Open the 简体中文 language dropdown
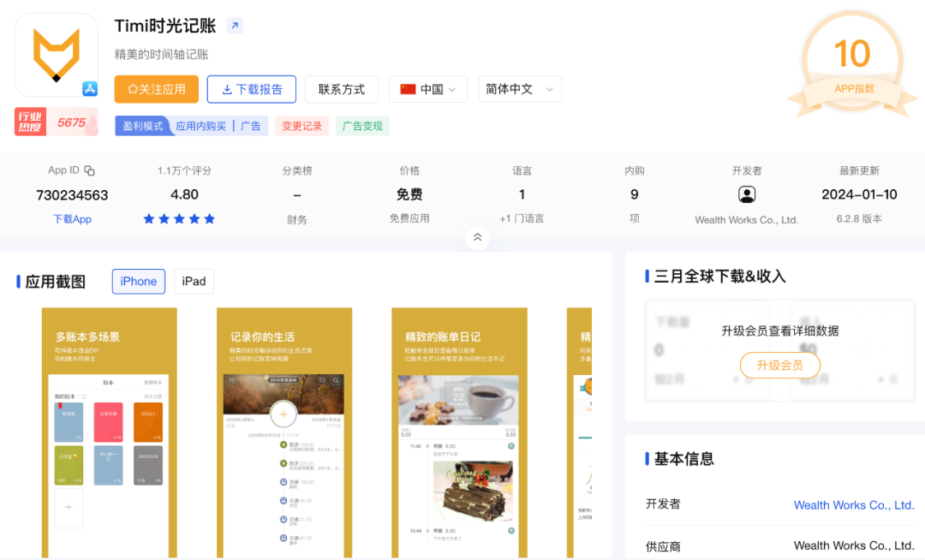925x560 pixels. point(519,89)
